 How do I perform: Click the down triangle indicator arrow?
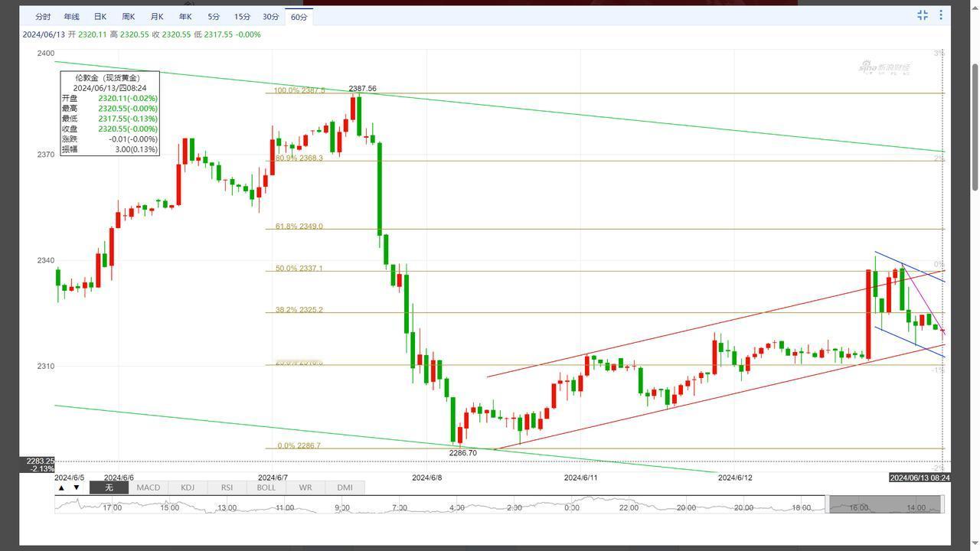coord(76,487)
